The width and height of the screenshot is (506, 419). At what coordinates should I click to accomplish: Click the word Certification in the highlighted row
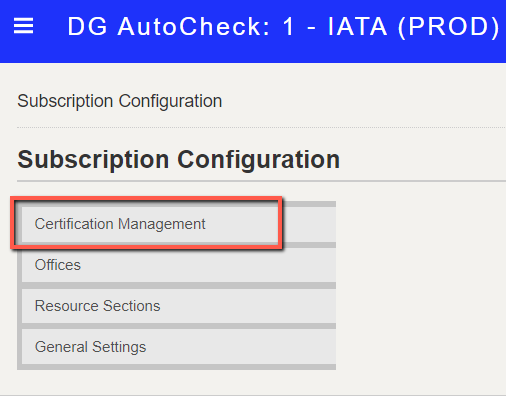[x=74, y=224]
